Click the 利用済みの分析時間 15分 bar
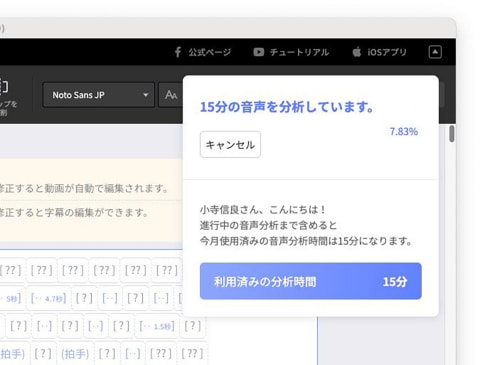Image resolution: width=480 pixels, height=365 pixels. point(311,281)
